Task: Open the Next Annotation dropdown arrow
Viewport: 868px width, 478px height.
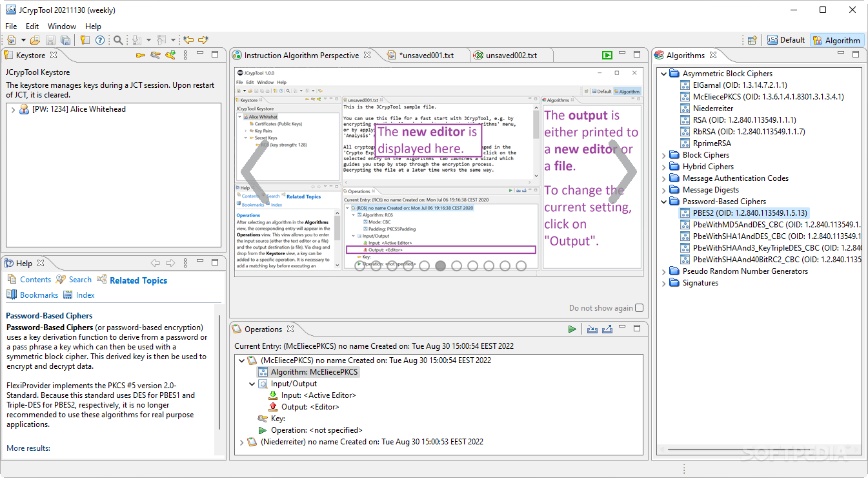Action: point(148,40)
